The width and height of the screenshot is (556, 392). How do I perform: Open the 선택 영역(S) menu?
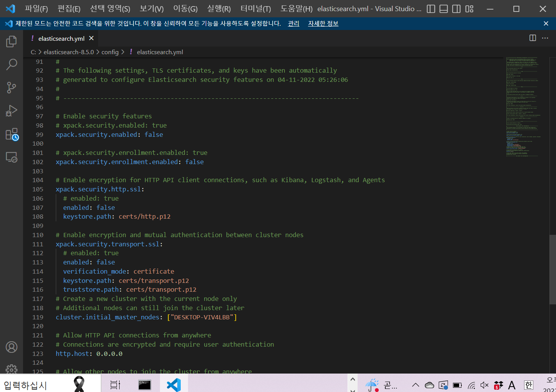point(110,8)
